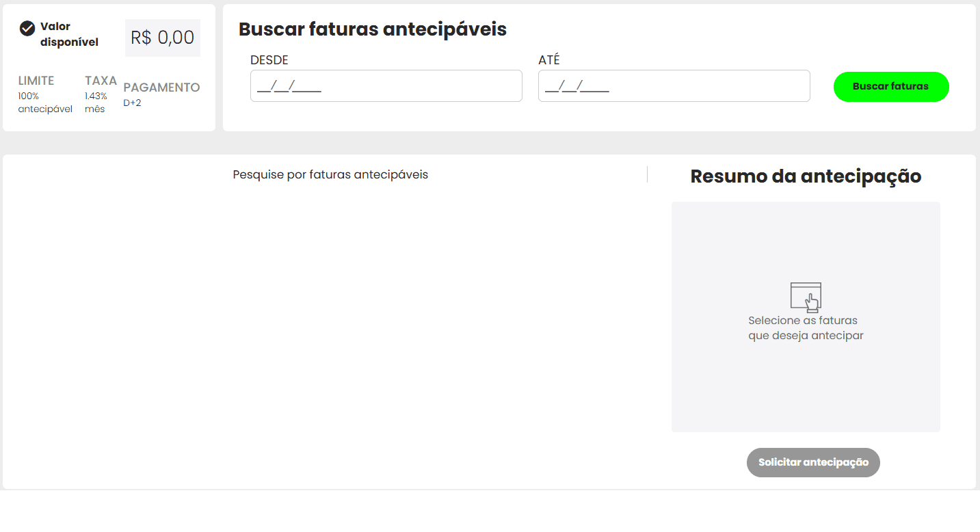980x532 pixels.
Task: Click the DESDE field label
Action: click(269, 60)
